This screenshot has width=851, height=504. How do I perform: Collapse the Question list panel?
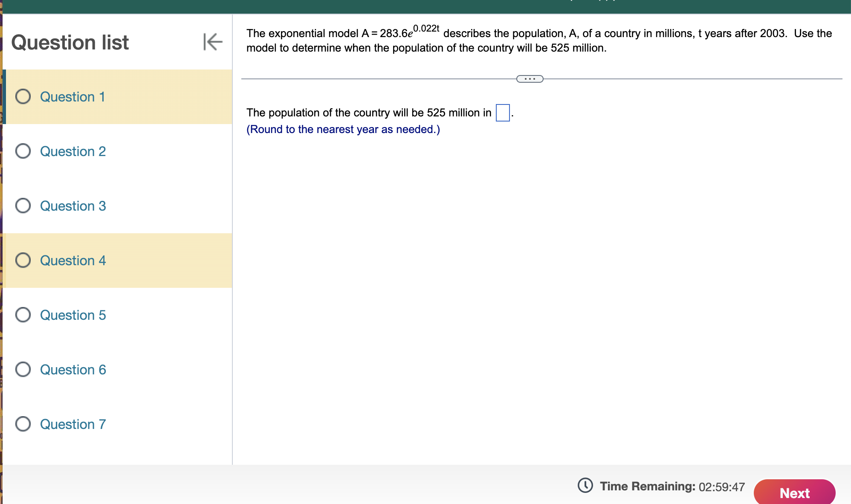click(x=213, y=42)
